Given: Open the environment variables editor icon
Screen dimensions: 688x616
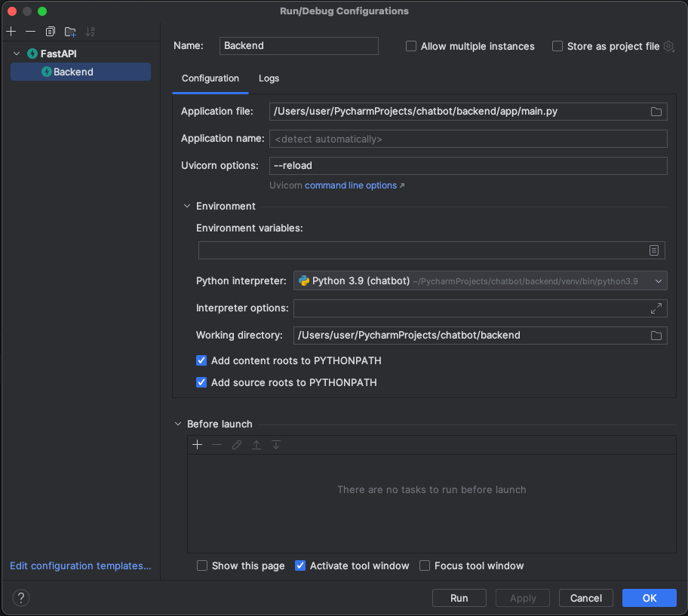Looking at the screenshot, I should click(654, 250).
